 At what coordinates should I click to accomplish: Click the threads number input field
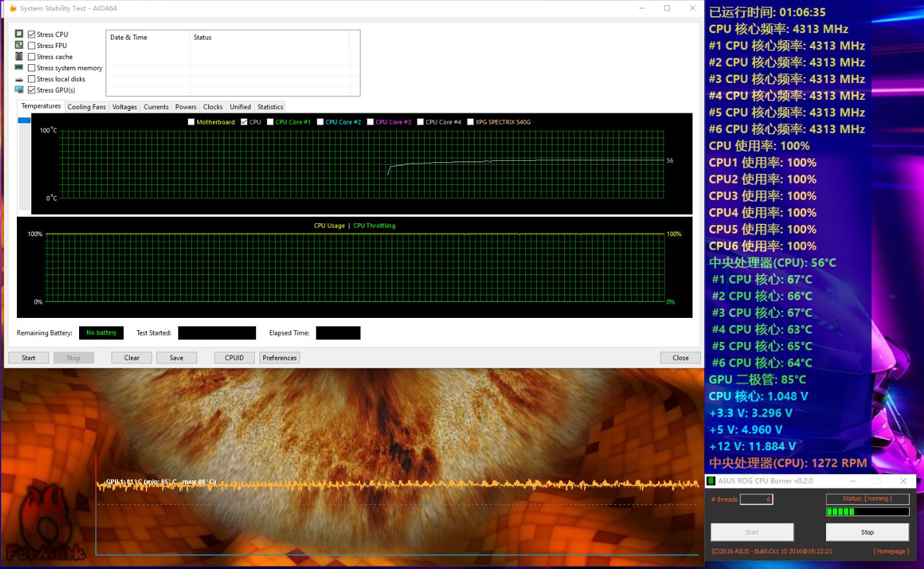[756, 500]
